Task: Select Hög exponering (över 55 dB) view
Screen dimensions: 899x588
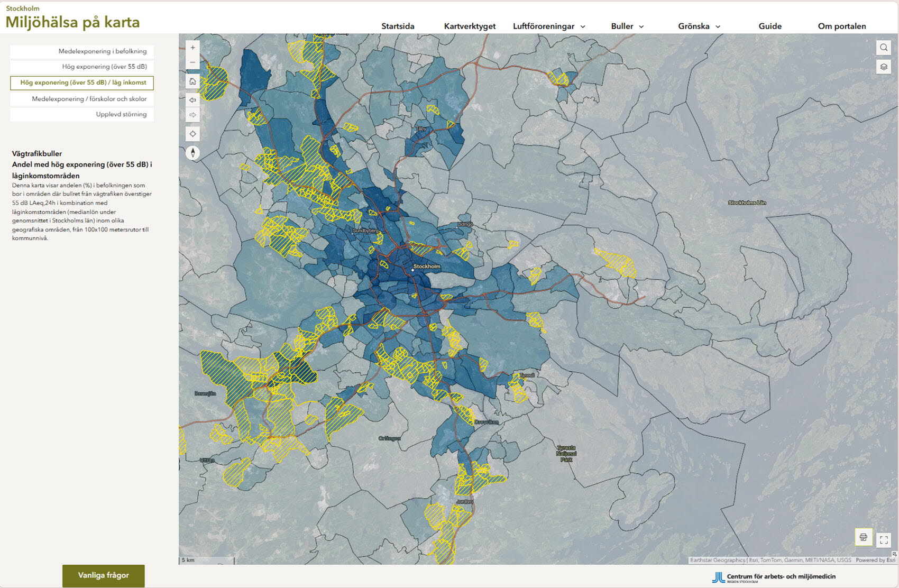Action: [82, 67]
